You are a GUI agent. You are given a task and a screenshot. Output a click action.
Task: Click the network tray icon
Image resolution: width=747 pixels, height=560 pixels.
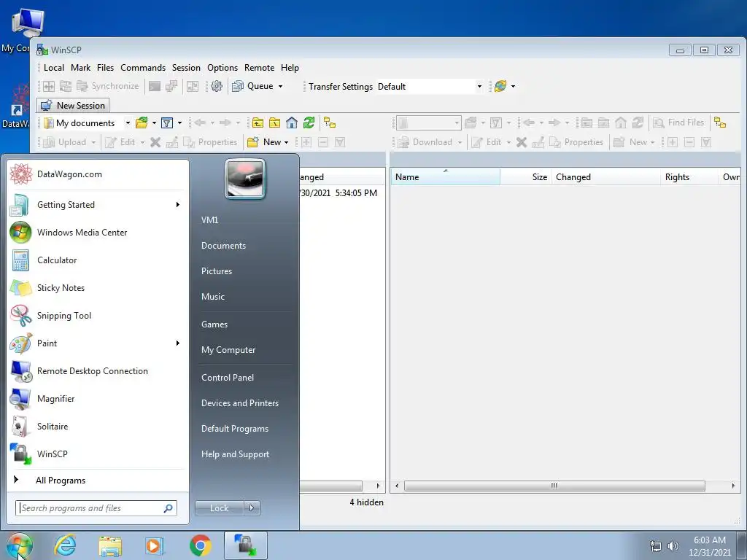656,546
